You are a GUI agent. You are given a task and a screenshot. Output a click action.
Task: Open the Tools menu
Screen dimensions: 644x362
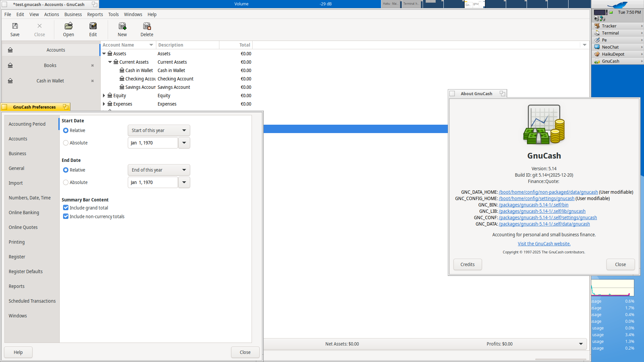pos(113,14)
